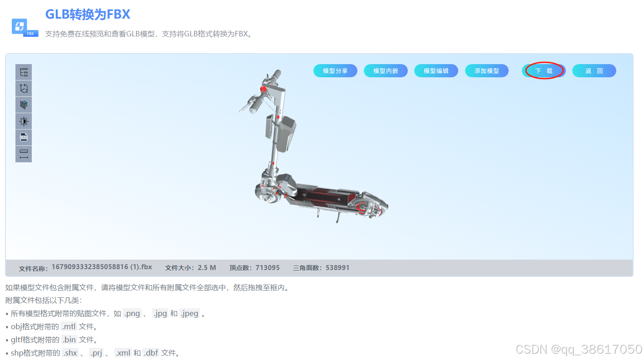Screen dimensions: 644x361
Task: Open 模型内嵌 model embed options
Action: [x=386, y=70]
